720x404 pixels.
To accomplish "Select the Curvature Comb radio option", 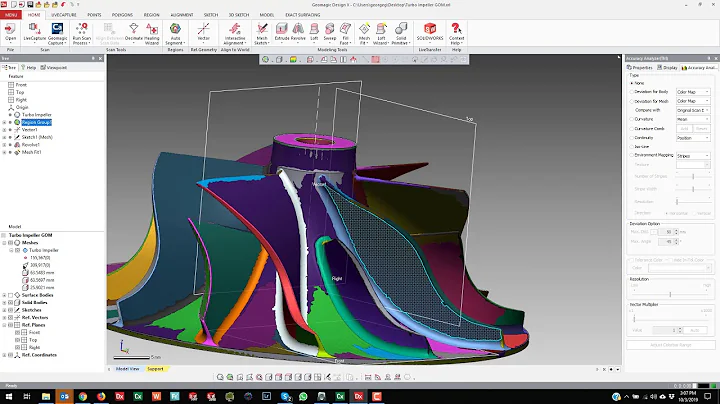I will click(632, 129).
